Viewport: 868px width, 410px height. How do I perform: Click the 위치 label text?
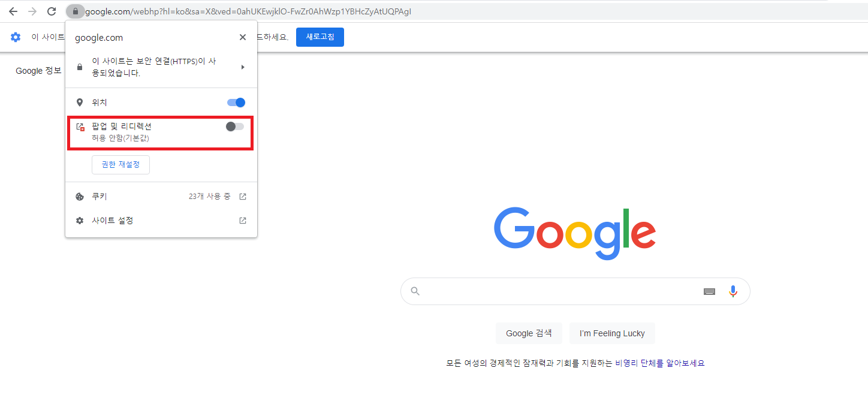click(x=100, y=103)
